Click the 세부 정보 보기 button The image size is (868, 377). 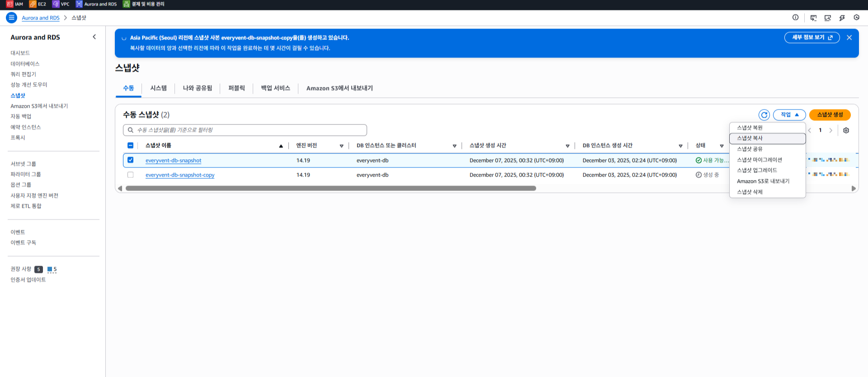tap(812, 38)
